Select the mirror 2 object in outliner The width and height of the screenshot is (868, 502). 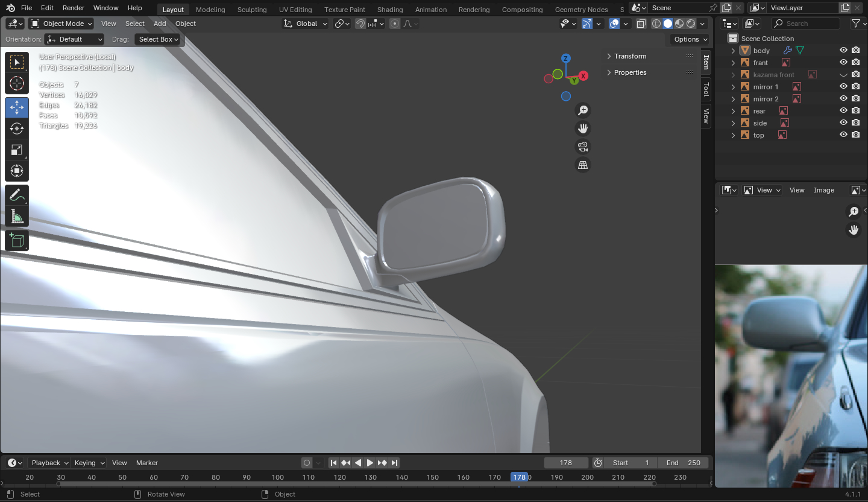(x=766, y=99)
